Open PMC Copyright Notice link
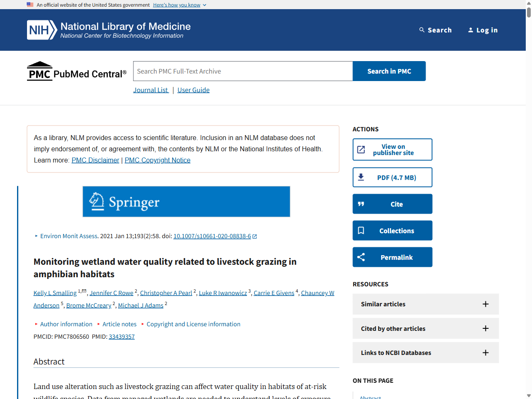 tap(158, 160)
